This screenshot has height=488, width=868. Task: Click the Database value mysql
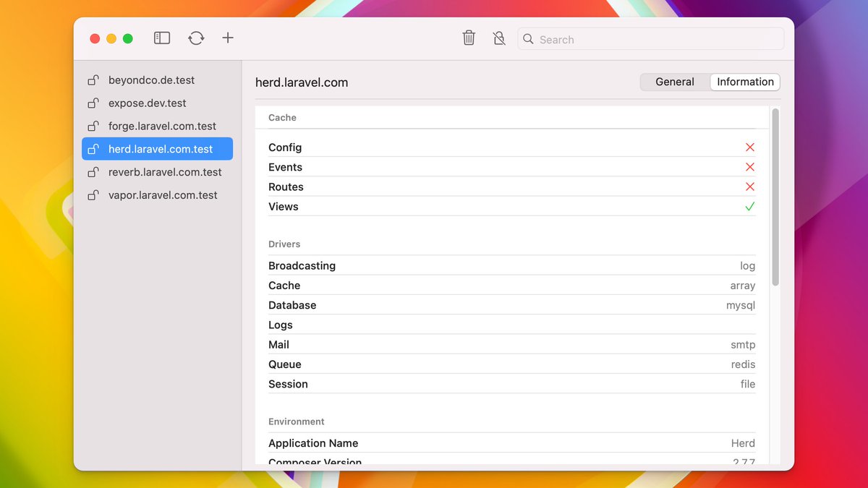point(741,305)
